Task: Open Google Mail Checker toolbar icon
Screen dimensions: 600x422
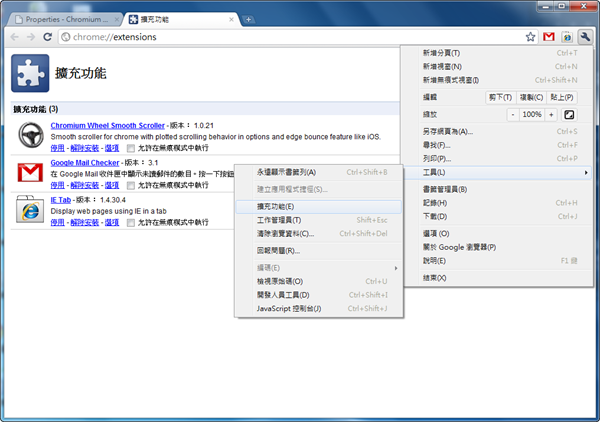Action: [x=549, y=37]
